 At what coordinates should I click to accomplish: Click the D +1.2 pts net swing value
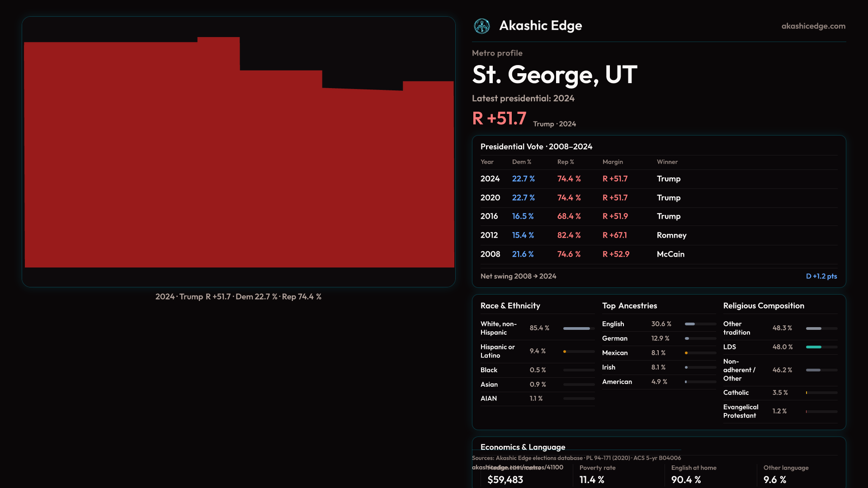(x=821, y=276)
